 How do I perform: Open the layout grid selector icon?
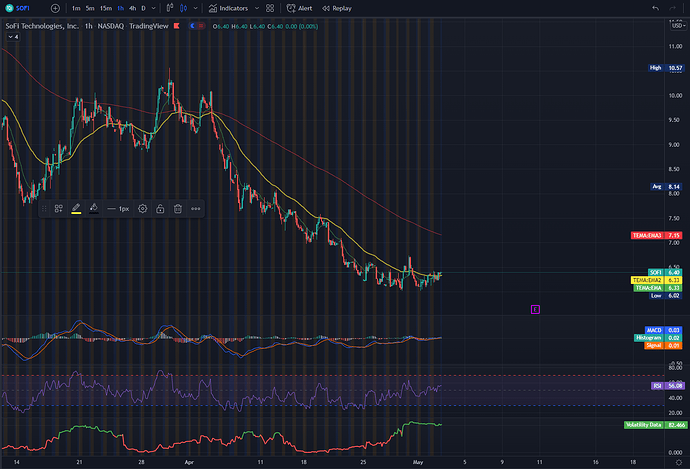pos(270,8)
